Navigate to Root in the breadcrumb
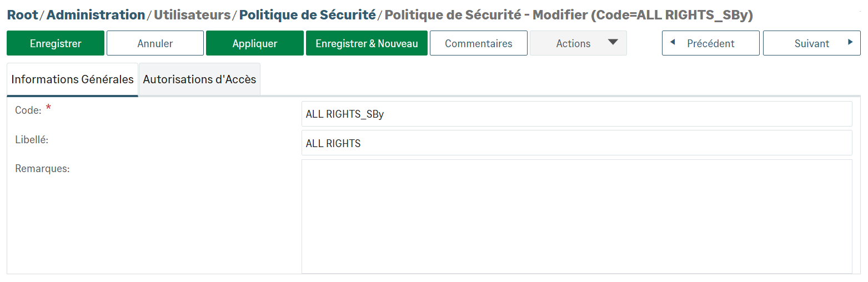 tap(22, 15)
